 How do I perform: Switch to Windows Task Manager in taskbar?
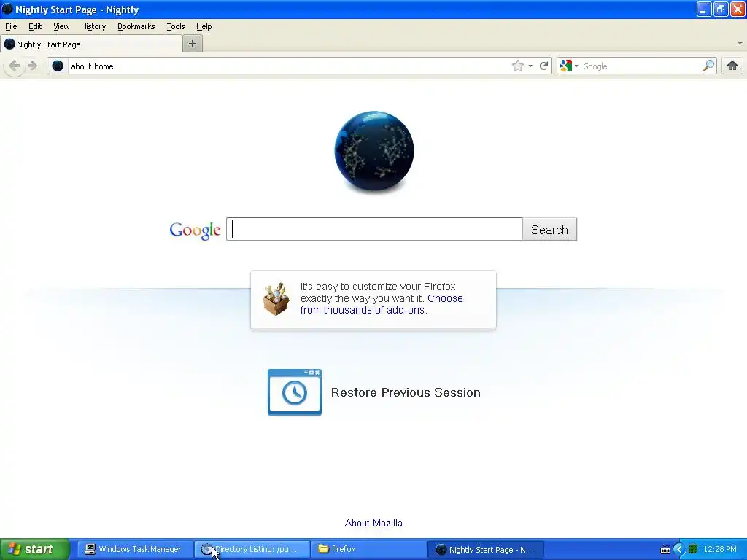(134, 549)
